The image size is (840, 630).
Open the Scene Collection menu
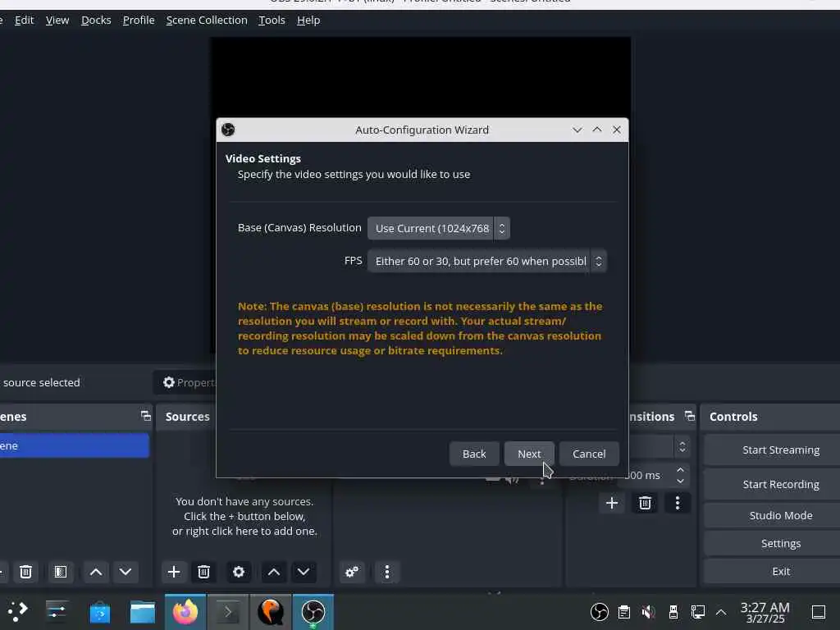click(207, 21)
